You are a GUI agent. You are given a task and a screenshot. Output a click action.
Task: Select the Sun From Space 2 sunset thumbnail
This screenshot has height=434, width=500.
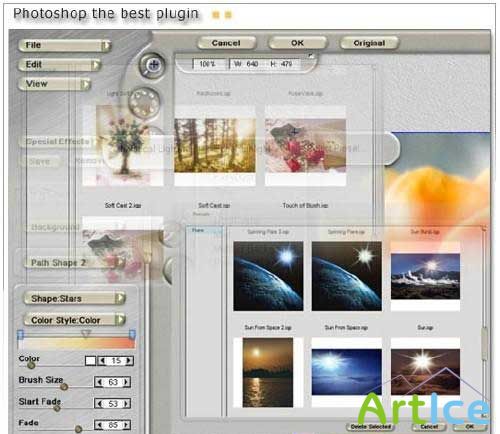[268, 372]
